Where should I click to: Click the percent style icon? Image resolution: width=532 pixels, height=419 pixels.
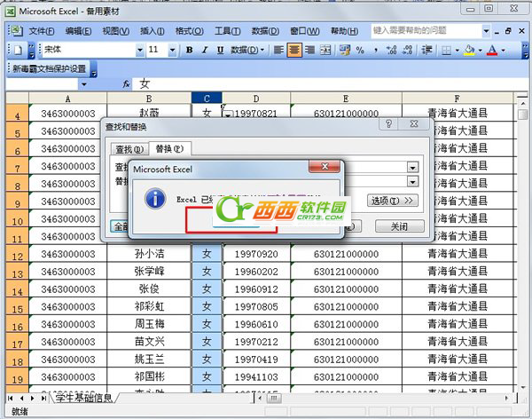coord(360,50)
